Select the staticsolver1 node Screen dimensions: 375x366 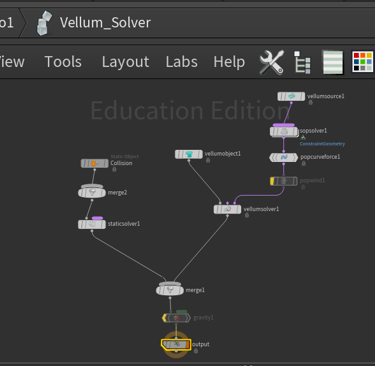pos(92,224)
